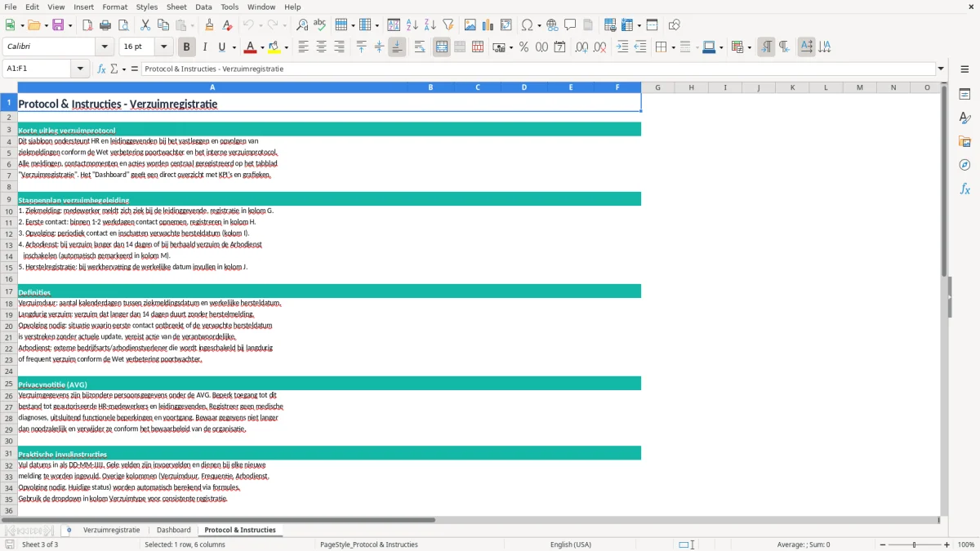Format as Date icon
Viewport: 980px width, 551px height.
559,47
